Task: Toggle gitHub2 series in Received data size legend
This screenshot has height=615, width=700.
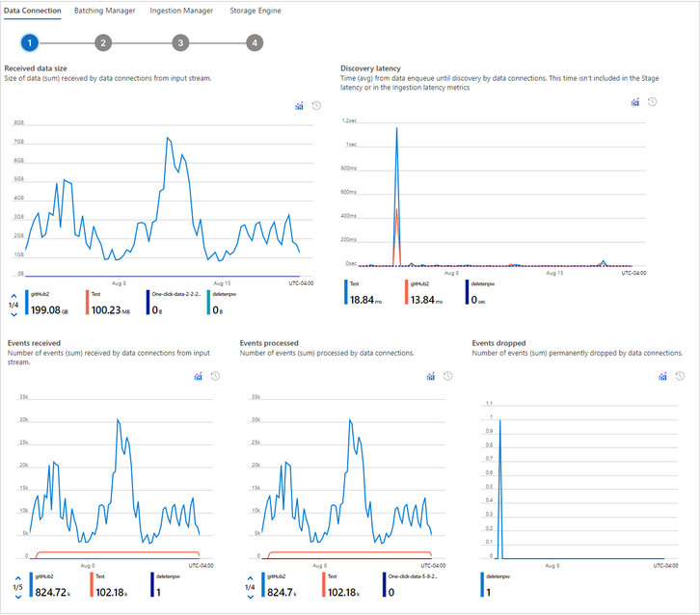Action: tap(48, 303)
